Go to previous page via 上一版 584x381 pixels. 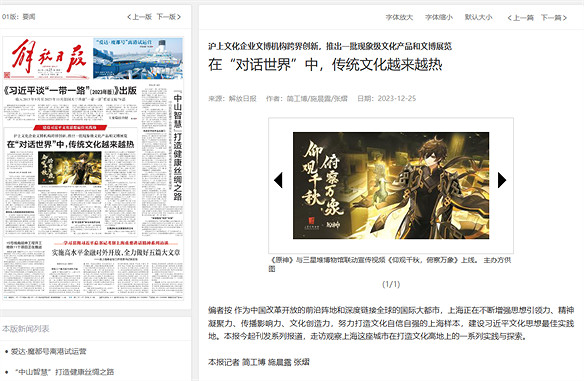click(x=139, y=17)
